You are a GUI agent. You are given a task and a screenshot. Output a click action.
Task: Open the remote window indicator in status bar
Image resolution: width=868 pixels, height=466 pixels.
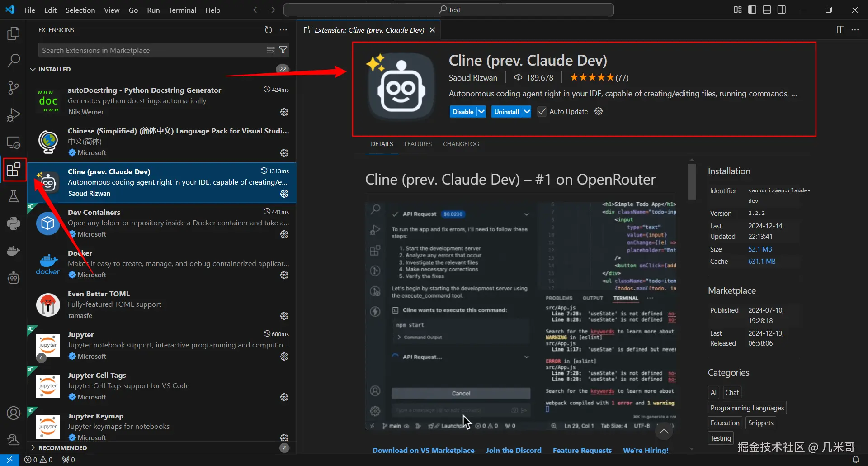click(9, 460)
